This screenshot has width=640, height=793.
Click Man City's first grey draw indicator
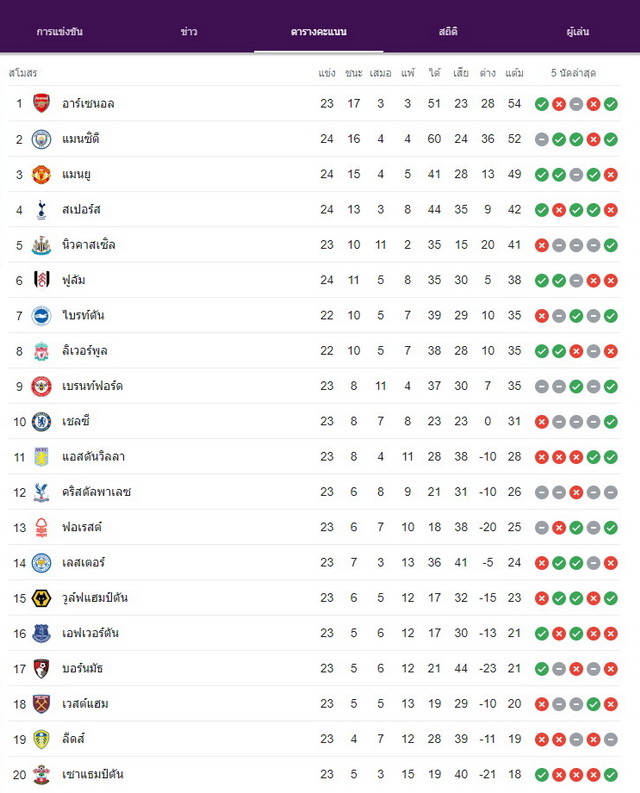[542, 140]
